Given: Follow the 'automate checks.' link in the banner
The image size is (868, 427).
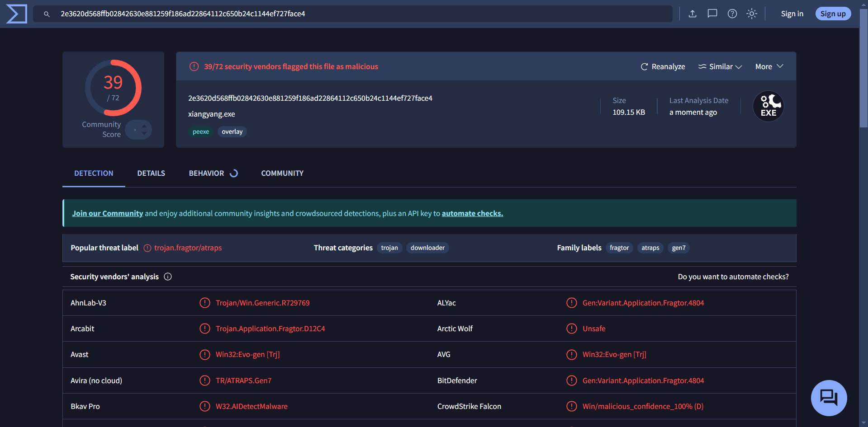Looking at the screenshot, I should (x=472, y=213).
